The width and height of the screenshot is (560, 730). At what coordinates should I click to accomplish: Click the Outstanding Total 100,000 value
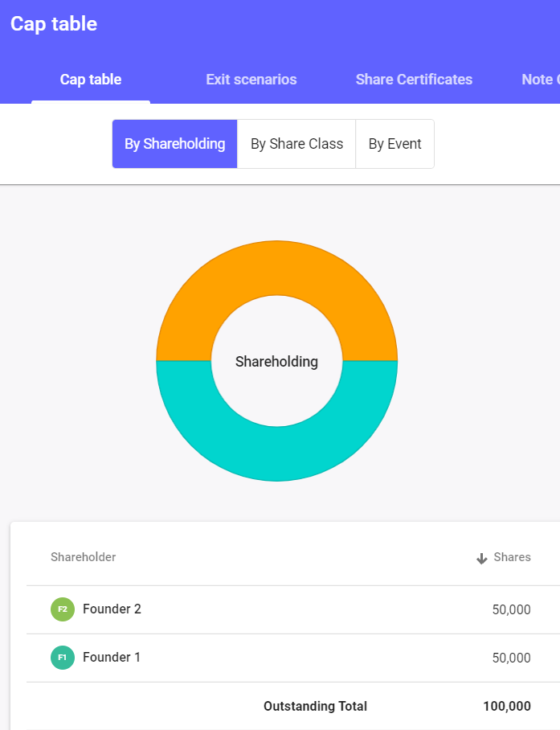point(506,707)
